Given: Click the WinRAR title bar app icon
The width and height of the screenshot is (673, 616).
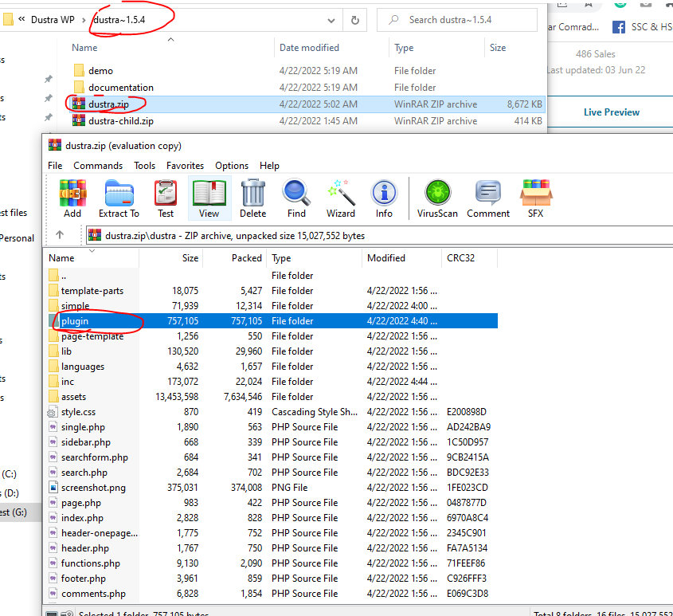Looking at the screenshot, I should point(55,145).
